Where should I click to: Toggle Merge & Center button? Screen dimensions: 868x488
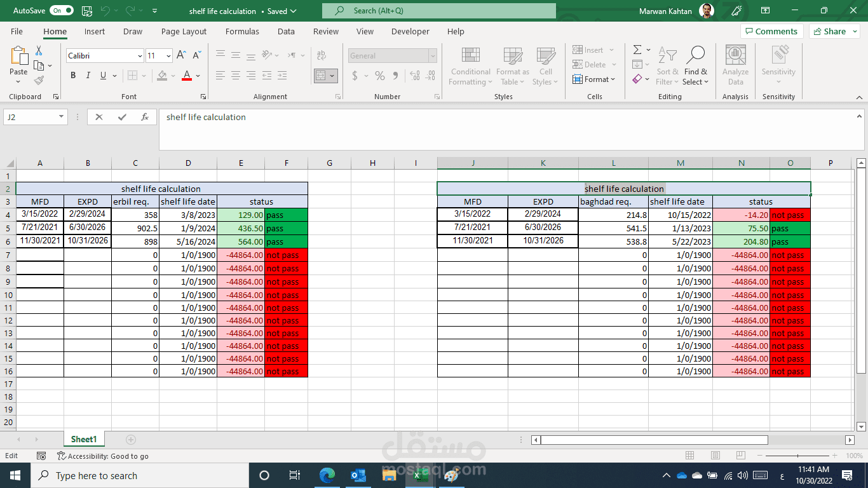321,76
